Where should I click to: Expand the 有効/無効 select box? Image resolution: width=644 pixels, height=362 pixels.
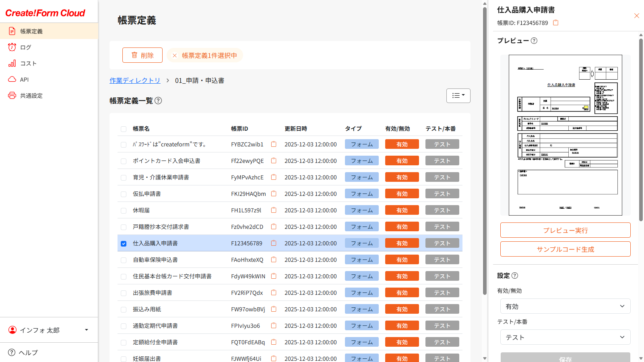point(565,306)
